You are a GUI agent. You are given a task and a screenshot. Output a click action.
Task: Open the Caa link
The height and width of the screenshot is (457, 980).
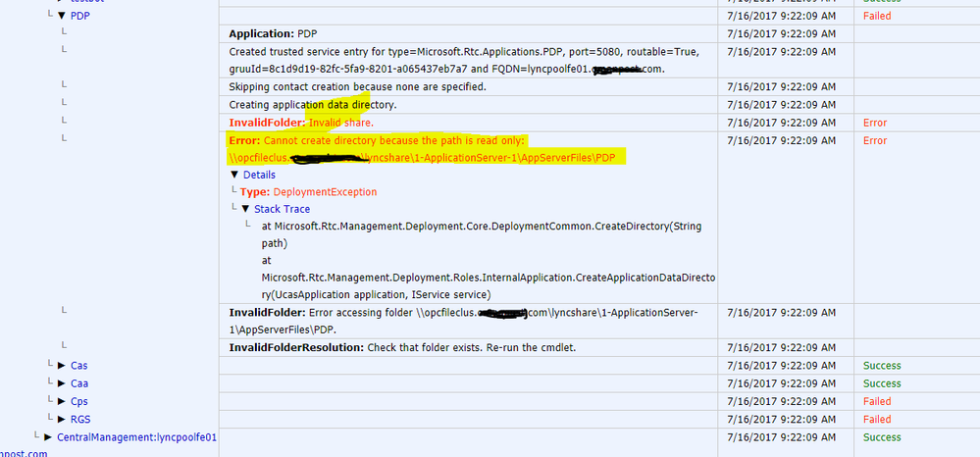(78, 383)
